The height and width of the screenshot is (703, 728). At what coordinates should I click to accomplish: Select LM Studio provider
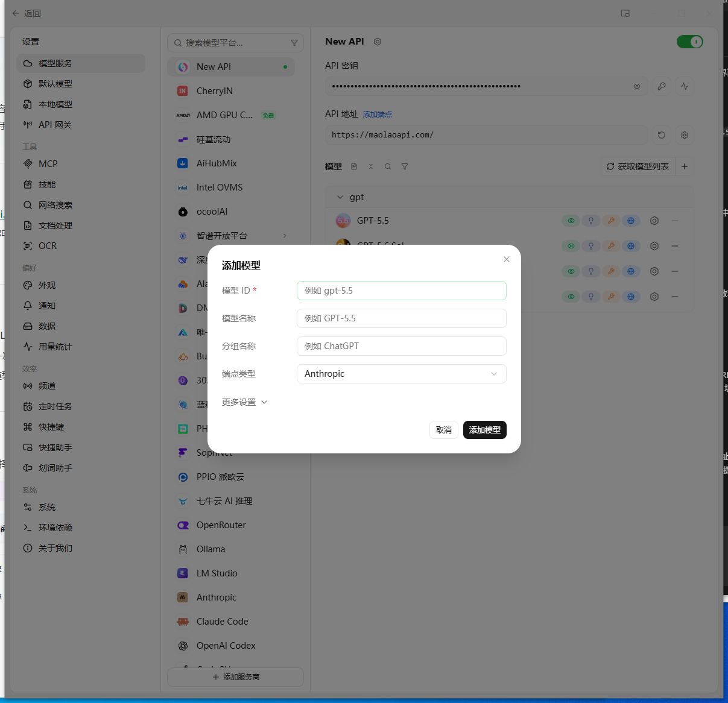[231, 573]
